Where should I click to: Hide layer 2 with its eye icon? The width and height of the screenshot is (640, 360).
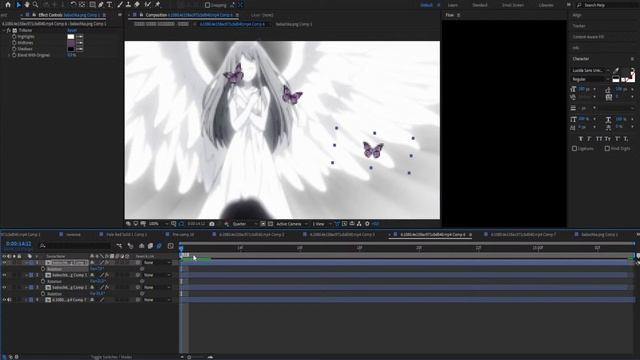4,275
